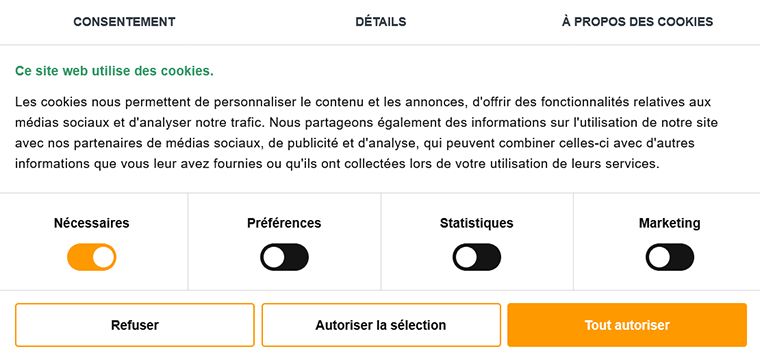The width and height of the screenshot is (760, 362).
Task: Click the Statistiques category label
Action: click(x=476, y=223)
